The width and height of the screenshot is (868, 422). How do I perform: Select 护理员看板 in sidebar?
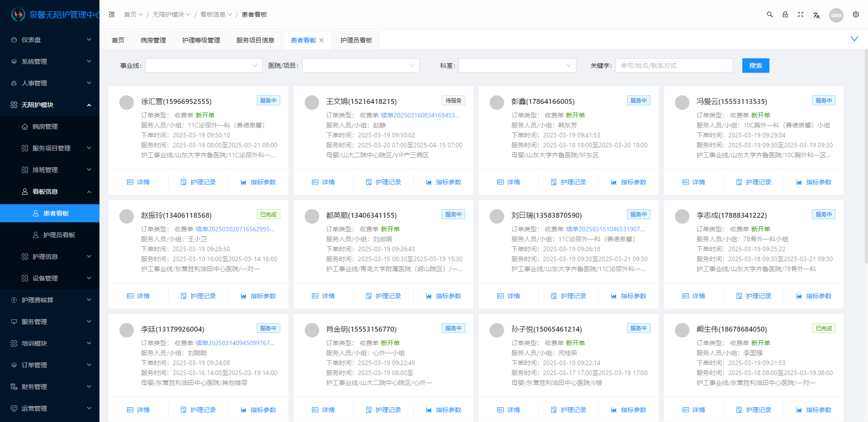(x=50, y=235)
